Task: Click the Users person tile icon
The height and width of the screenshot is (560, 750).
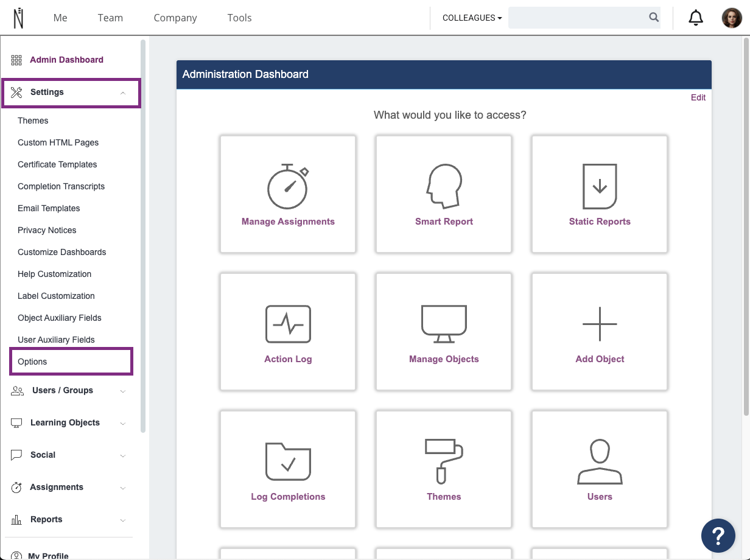Action: [600, 461]
